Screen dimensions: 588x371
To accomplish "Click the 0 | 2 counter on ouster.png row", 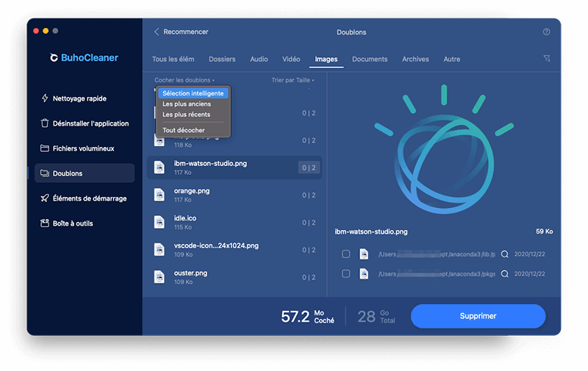I will tap(309, 277).
